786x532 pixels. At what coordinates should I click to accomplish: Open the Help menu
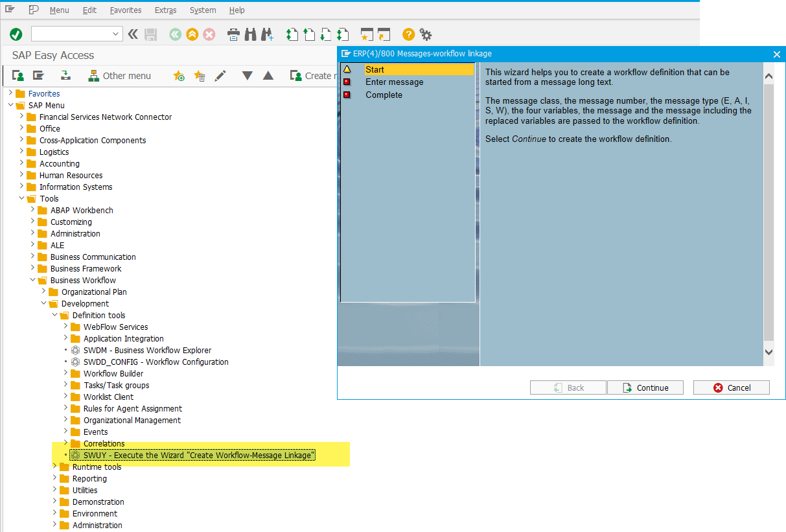[237, 10]
